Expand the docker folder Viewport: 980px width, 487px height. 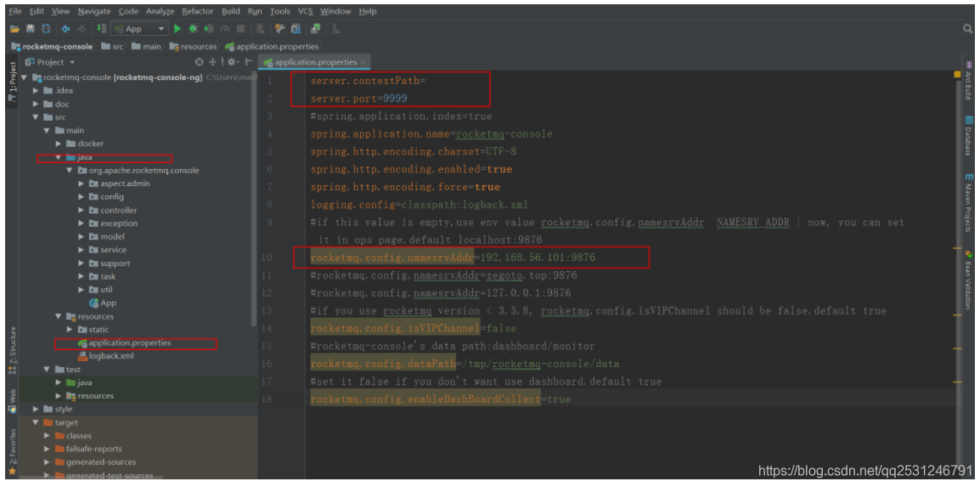[59, 144]
